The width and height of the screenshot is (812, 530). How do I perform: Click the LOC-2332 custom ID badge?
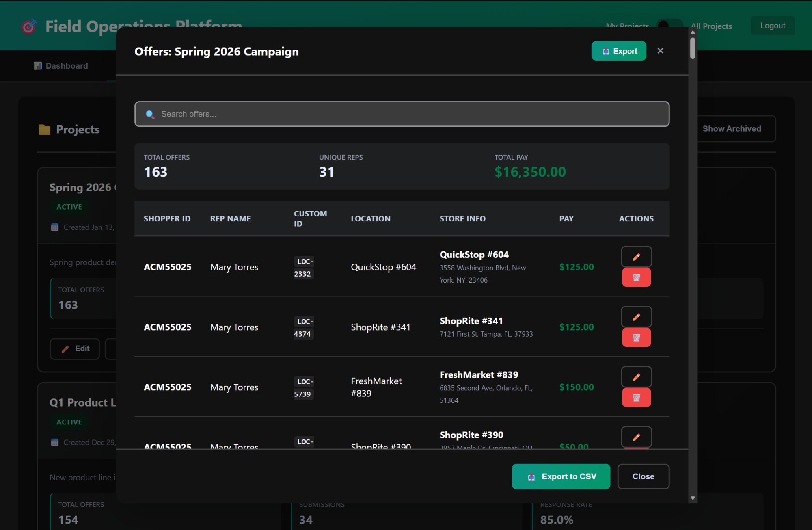304,268
